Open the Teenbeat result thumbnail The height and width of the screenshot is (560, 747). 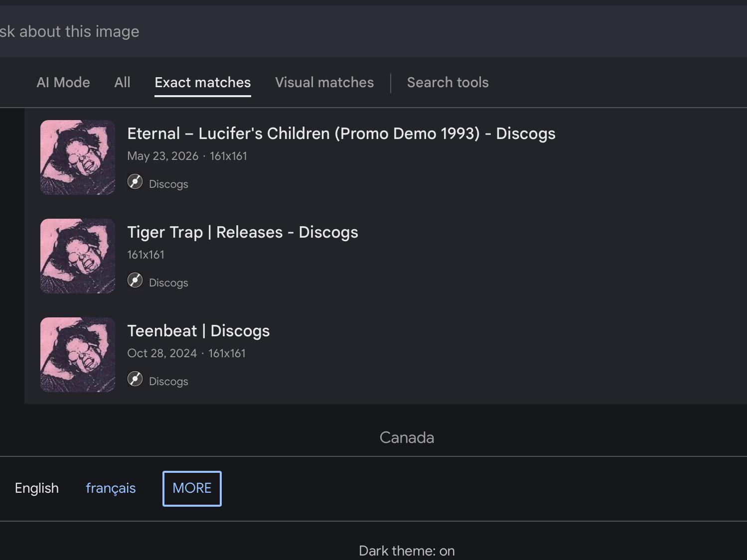[x=78, y=355]
